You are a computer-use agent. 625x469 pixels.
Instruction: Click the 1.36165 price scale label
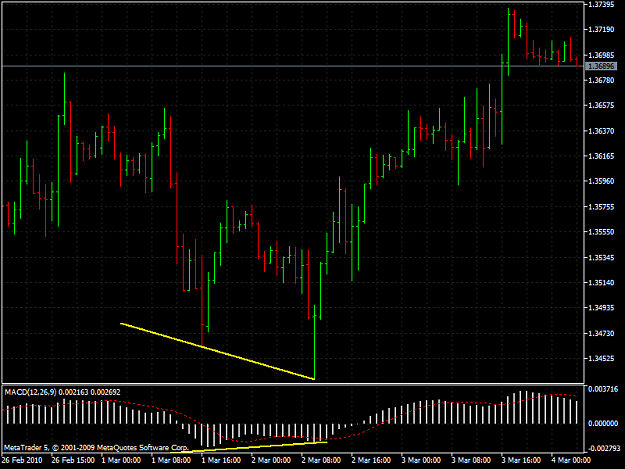tap(601, 156)
